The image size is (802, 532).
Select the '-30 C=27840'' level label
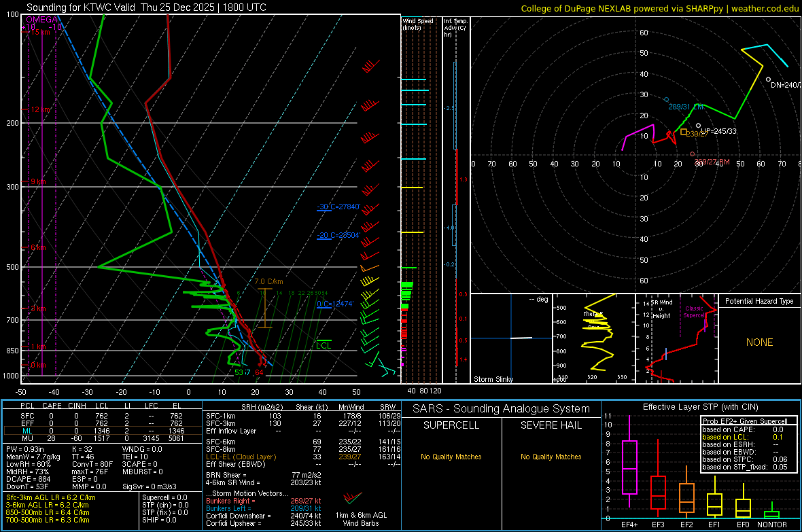coord(338,207)
